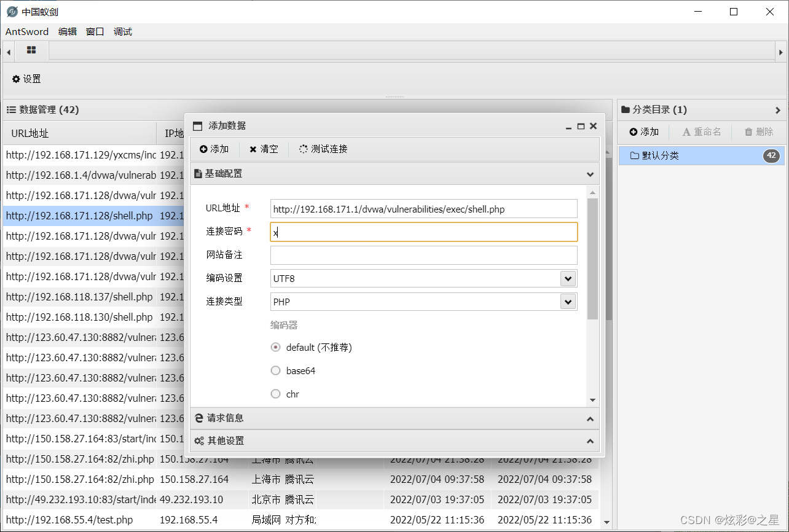Select the chr encoder
This screenshot has height=532, width=789.
click(276, 394)
